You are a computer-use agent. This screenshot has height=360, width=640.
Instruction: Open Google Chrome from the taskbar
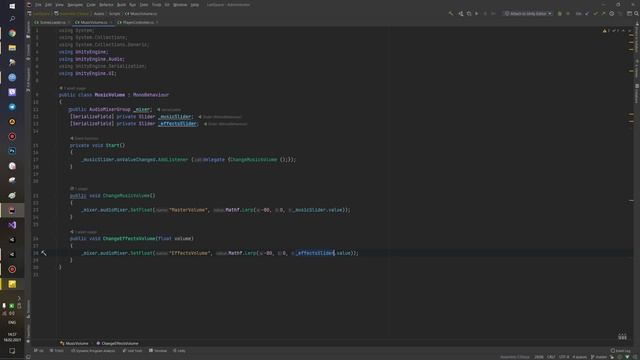tap(12, 33)
